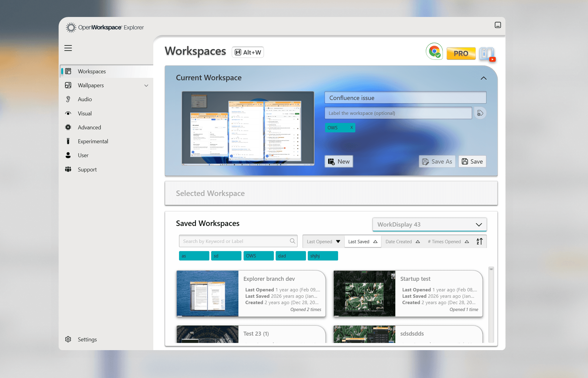Click the PRO upgrade button
Viewport: 588px width, 378px height.
461,53
